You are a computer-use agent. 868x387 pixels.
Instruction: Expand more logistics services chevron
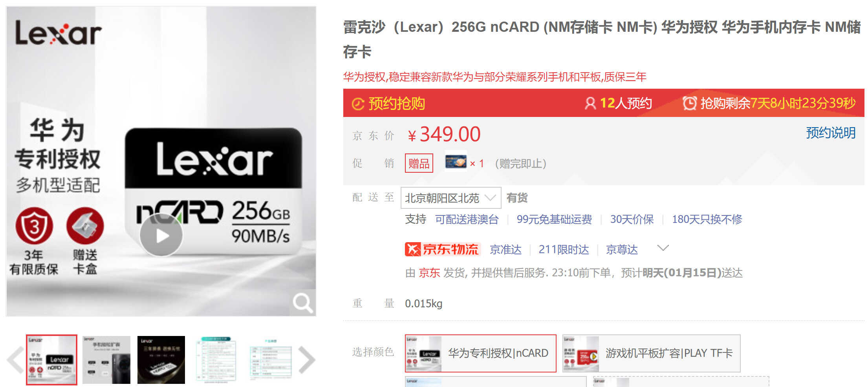[x=663, y=248]
